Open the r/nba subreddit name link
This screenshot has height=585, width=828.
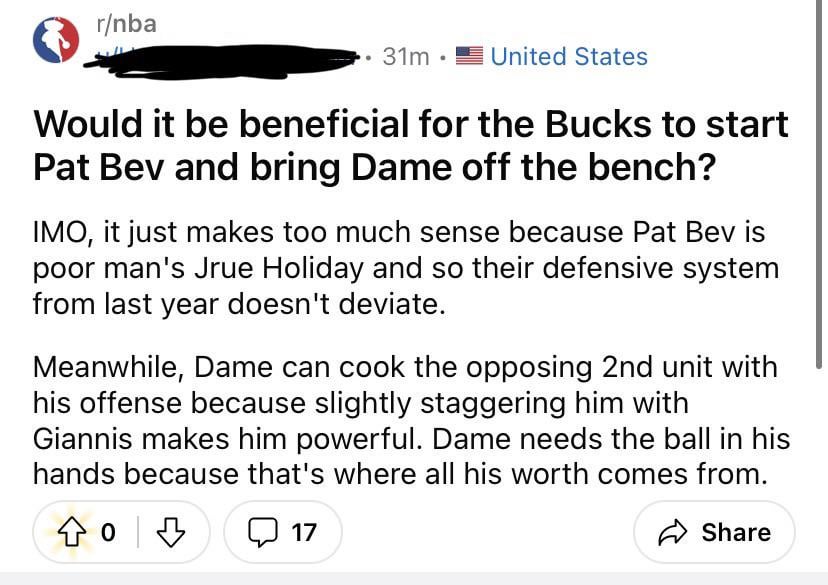point(126,24)
